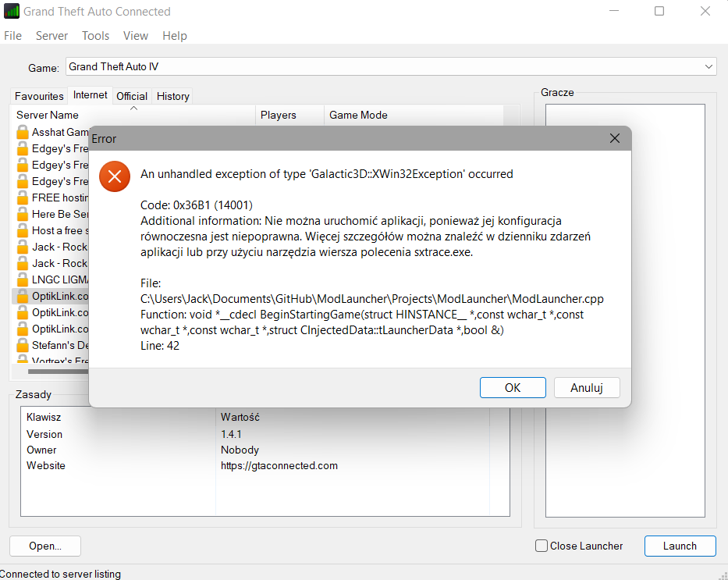Switch to the Favourites tab
This screenshot has height=580, width=728.
click(x=39, y=96)
